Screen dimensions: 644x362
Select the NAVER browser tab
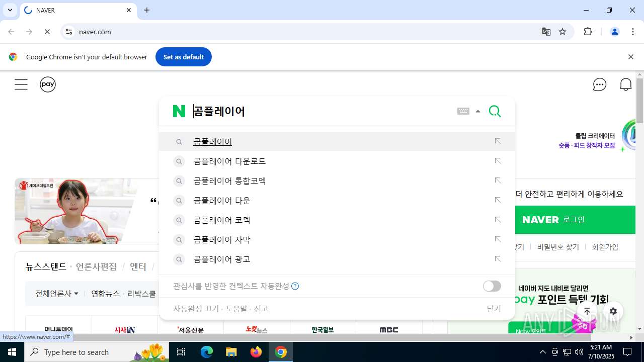click(x=78, y=10)
